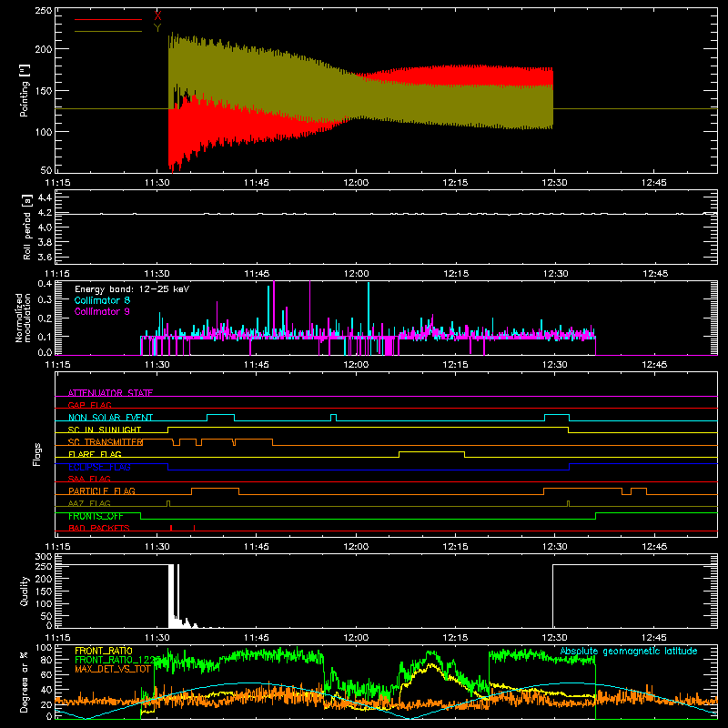Click the red "X" legend label
Viewport: 728px width, 728px height.
[157, 16]
